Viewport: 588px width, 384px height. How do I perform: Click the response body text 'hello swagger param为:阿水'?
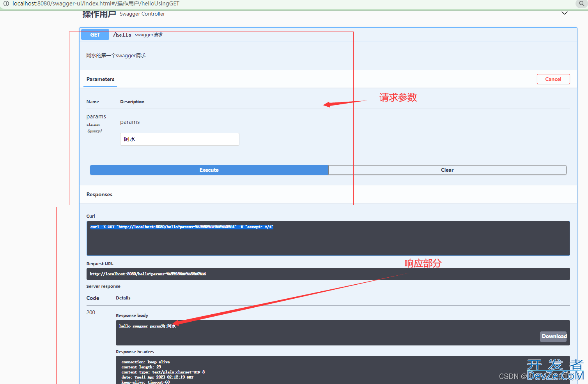coord(147,326)
